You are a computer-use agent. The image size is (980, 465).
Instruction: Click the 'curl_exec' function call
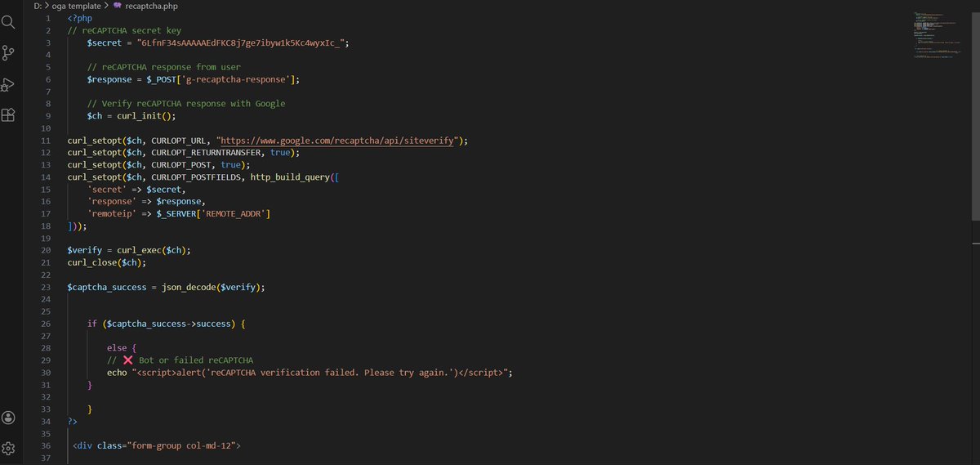click(x=140, y=250)
